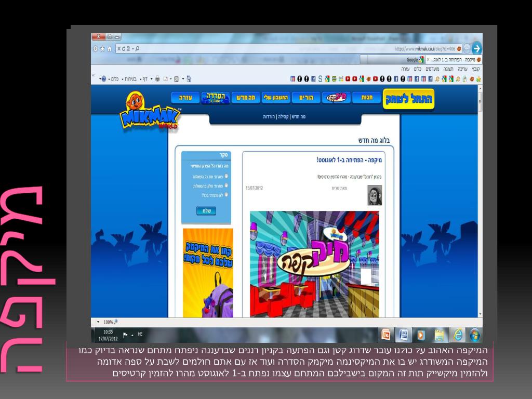Click the הורדות sub-navigation link
Image resolution: width=532 pixels, height=399 pixels.
(269, 116)
